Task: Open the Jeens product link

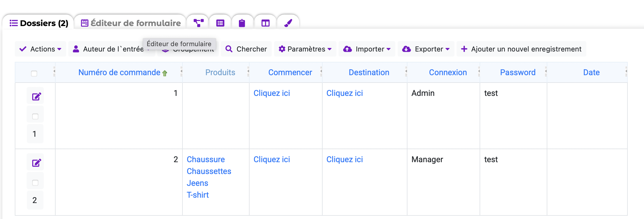Action: (198, 183)
